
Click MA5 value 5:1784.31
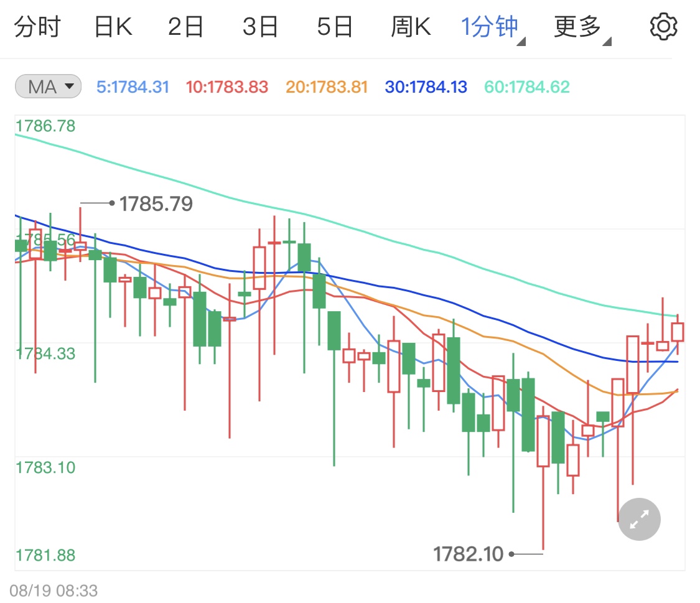click(x=133, y=86)
